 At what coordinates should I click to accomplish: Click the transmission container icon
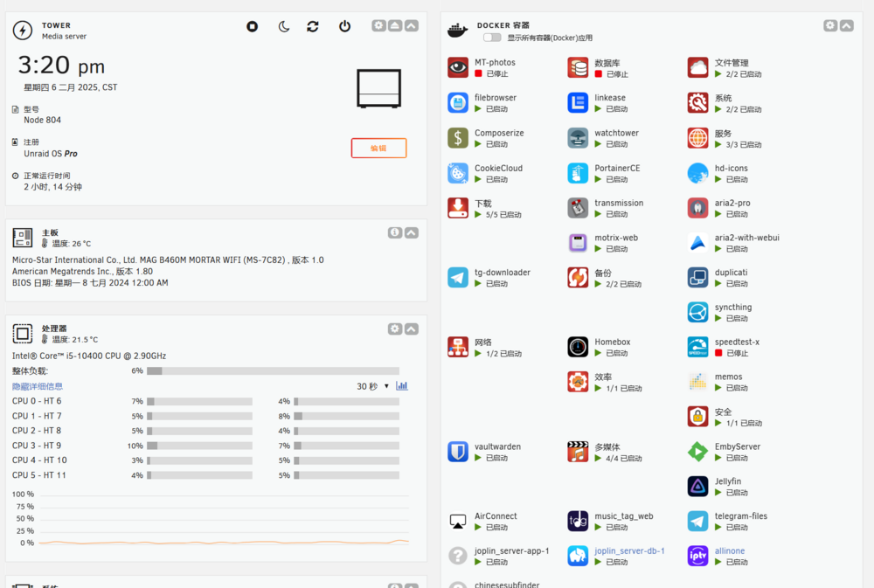coord(578,208)
